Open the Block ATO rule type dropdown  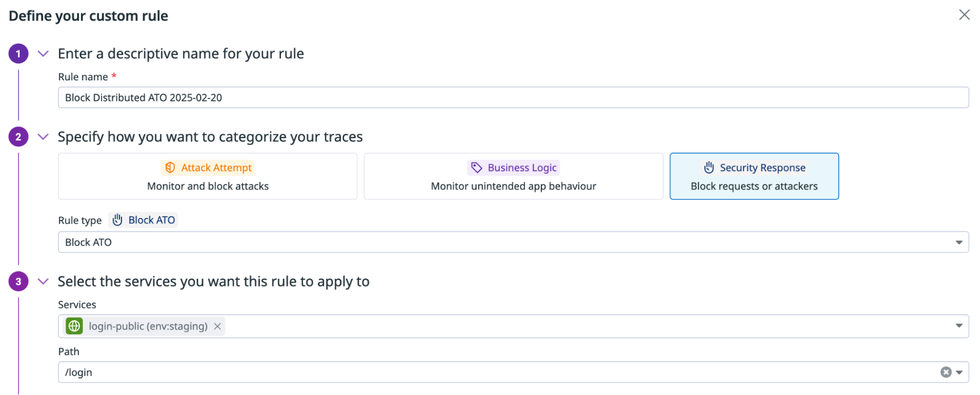(x=959, y=243)
